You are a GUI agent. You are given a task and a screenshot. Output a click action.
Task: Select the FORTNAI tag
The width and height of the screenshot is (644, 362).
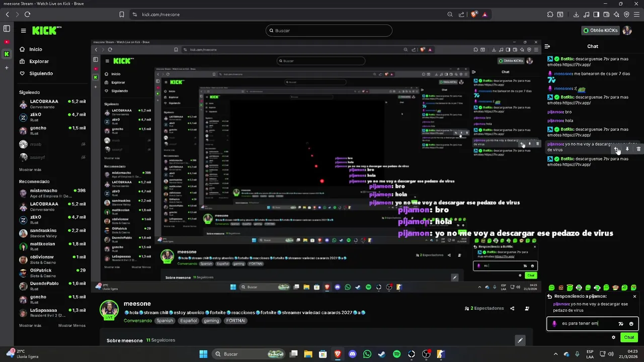coord(235,321)
